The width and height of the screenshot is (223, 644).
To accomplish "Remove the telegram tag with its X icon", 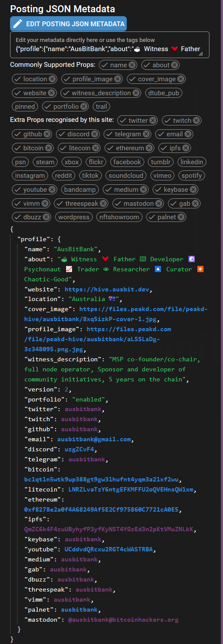I will (x=146, y=134).
